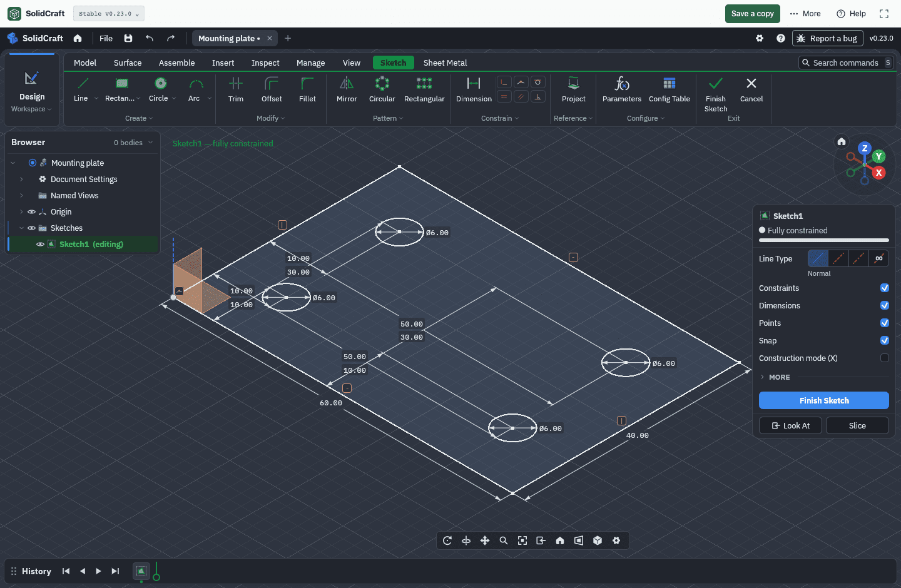The width and height of the screenshot is (901, 588).
Task: Click the Redo arrow icon
Action: pyautogui.click(x=171, y=38)
